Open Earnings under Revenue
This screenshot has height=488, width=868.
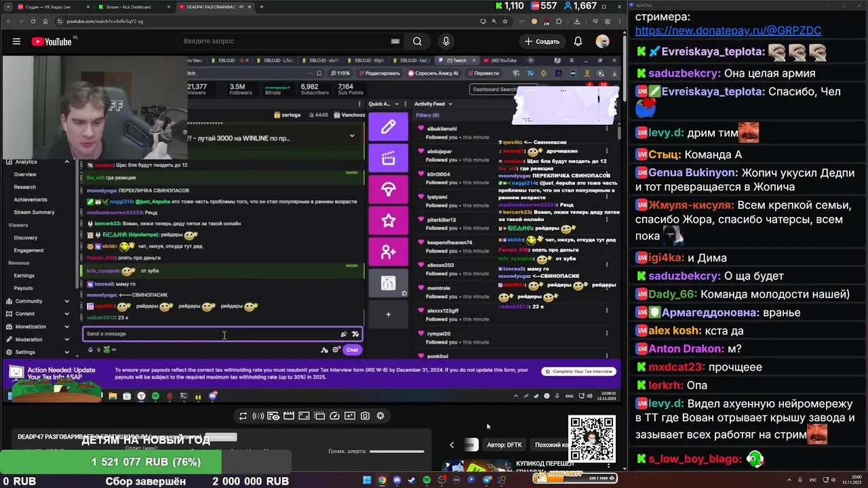click(24, 275)
